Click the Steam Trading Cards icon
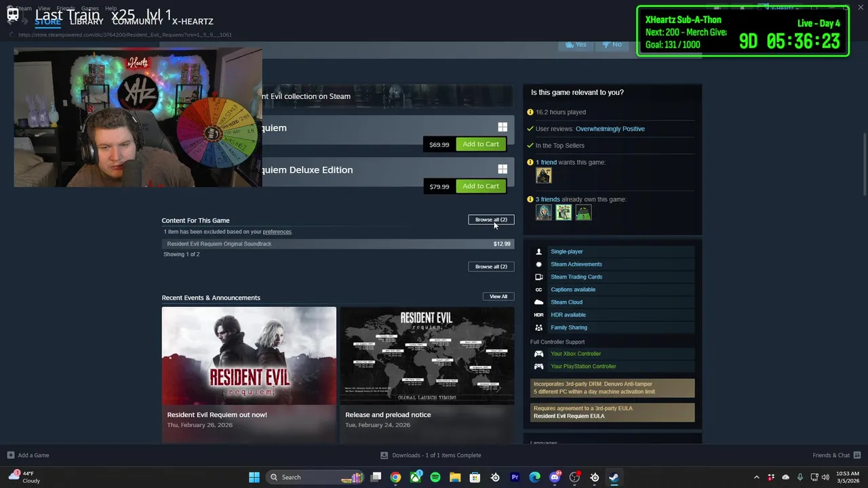The height and width of the screenshot is (488, 868). 539,277
